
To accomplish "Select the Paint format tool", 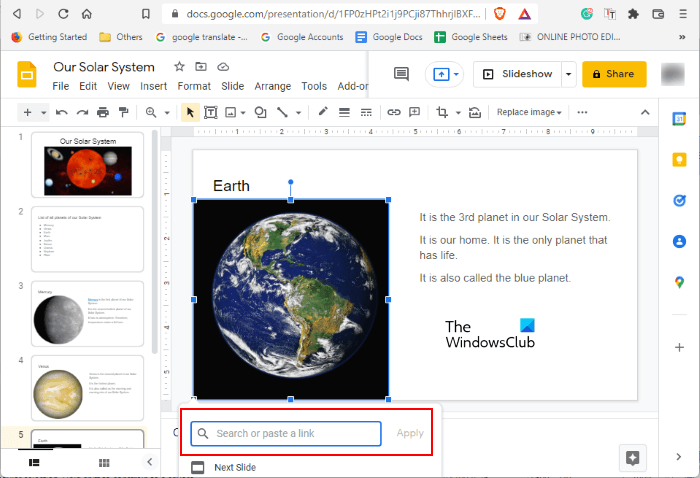I will [x=123, y=112].
